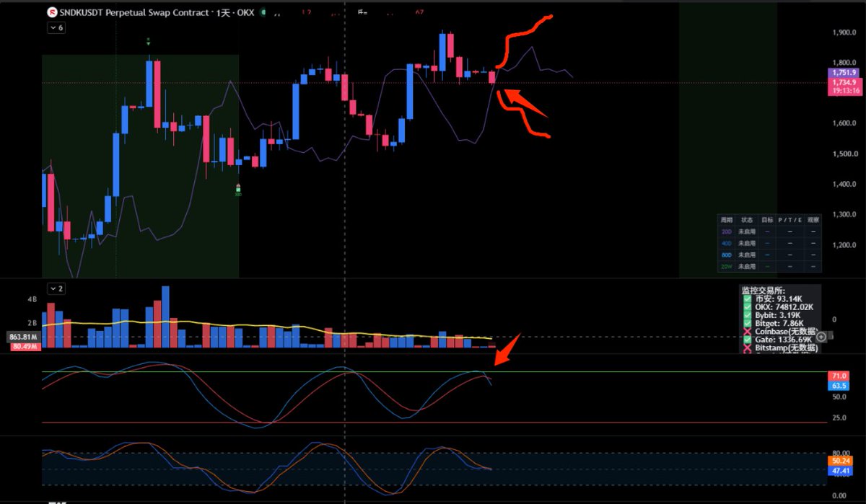Collapse the indicator legend showing 6

point(56,27)
